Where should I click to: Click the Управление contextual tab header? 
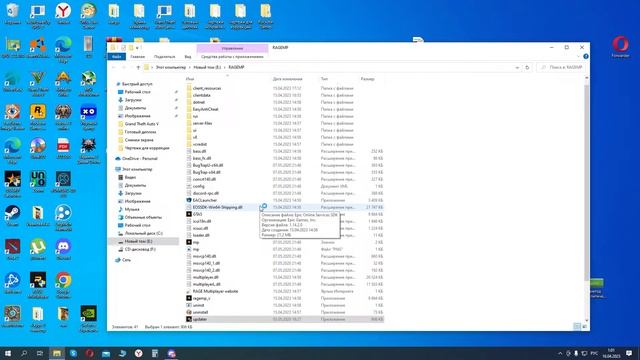point(232,48)
